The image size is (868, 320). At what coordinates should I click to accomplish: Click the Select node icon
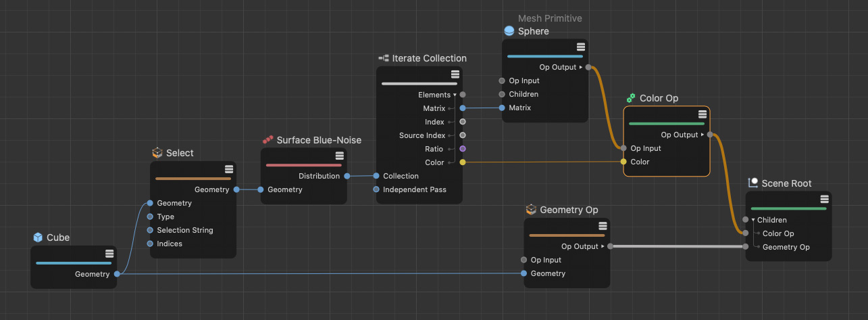click(157, 153)
